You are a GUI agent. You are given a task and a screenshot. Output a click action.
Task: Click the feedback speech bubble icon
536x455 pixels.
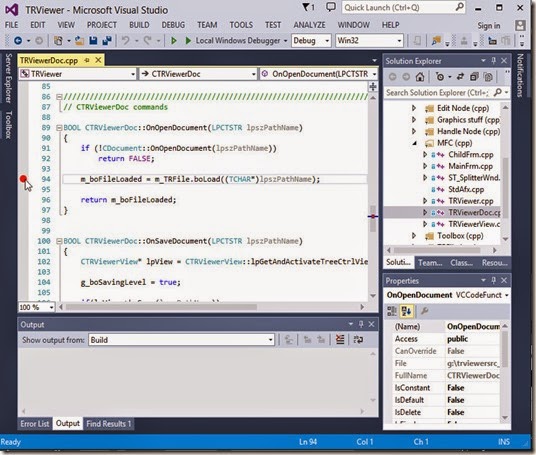point(331,7)
